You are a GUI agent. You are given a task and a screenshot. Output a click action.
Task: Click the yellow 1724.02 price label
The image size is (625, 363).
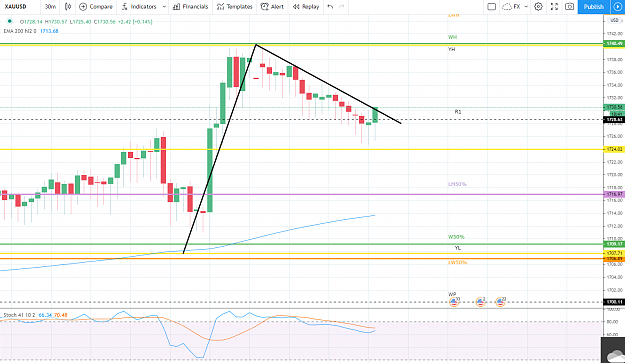pyautogui.click(x=614, y=149)
